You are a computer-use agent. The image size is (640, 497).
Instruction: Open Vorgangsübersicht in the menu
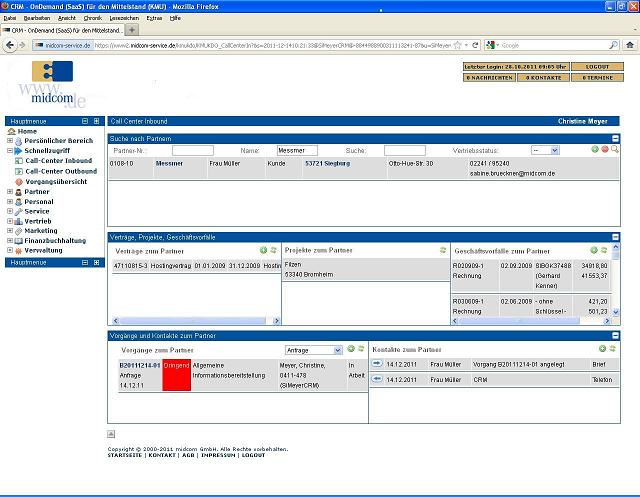(x=56, y=182)
